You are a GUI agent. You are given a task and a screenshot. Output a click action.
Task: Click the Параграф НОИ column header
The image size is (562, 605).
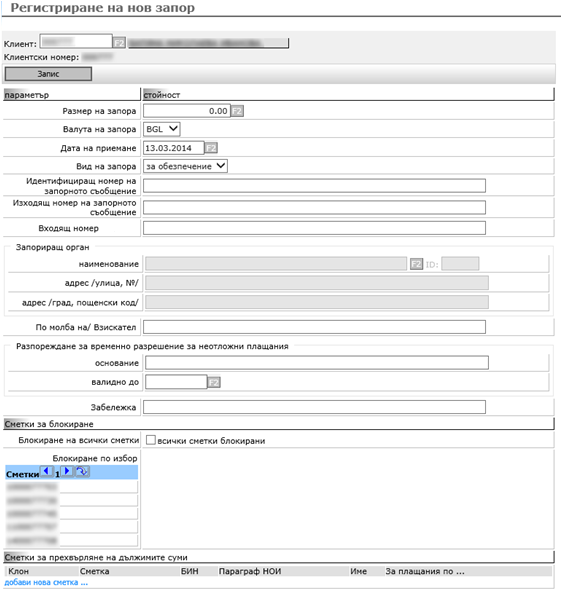tap(250, 571)
